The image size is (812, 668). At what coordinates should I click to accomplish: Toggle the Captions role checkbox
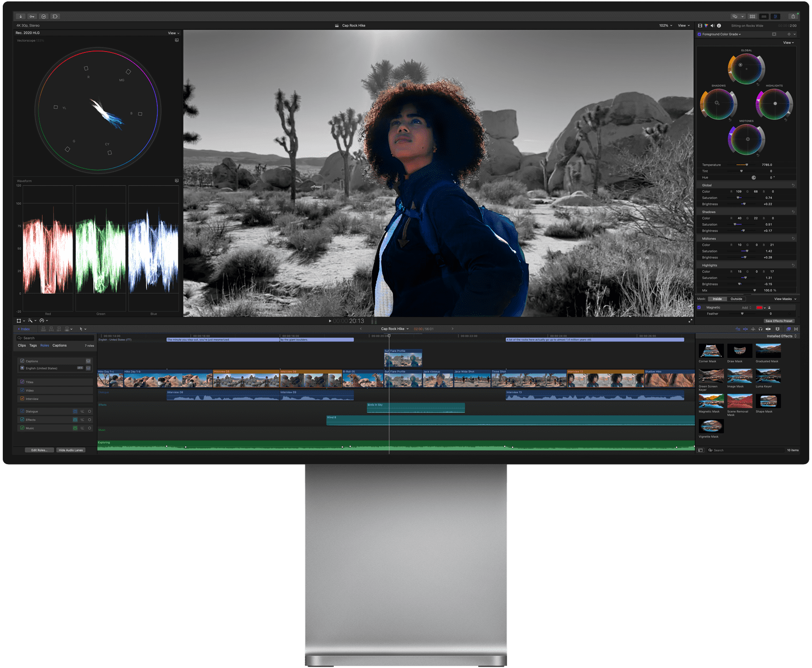(x=22, y=361)
